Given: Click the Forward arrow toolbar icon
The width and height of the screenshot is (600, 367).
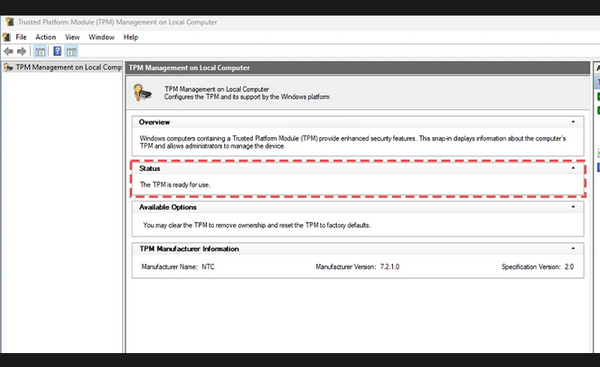Looking at the screenshot, I should coord(22,51).
